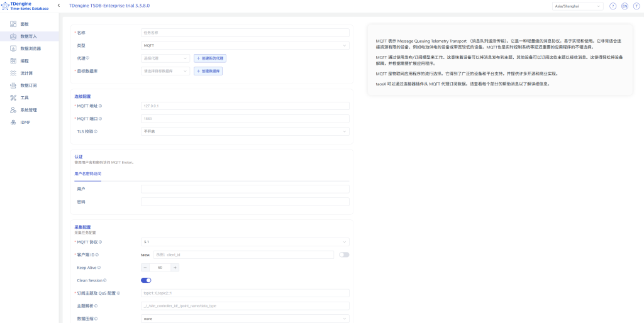Click the TDengine logo

pos(25,6)
